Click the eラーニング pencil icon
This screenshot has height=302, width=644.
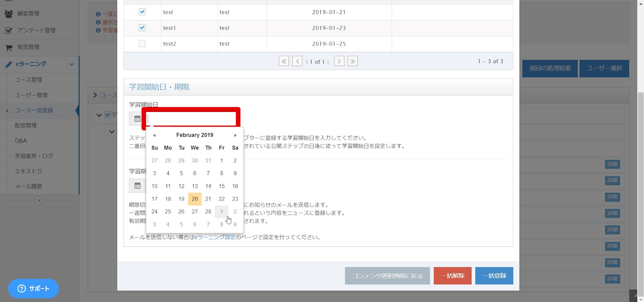coord(8,64)
